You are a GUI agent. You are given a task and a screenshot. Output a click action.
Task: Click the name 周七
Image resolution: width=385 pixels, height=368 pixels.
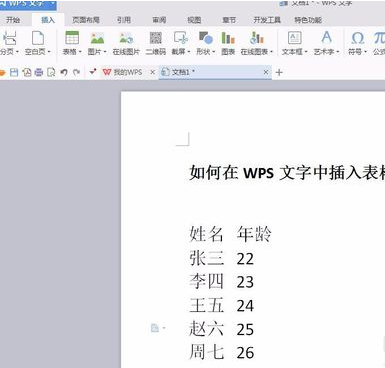(206, 352)
